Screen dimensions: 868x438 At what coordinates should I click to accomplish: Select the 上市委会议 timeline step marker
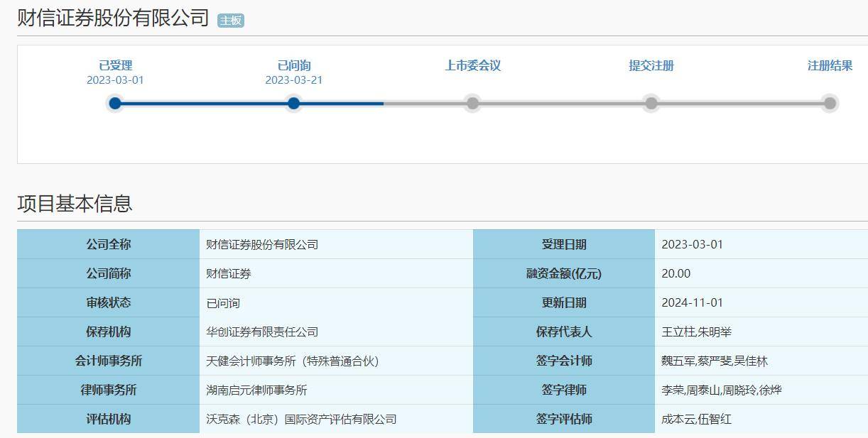pos(472,104)
